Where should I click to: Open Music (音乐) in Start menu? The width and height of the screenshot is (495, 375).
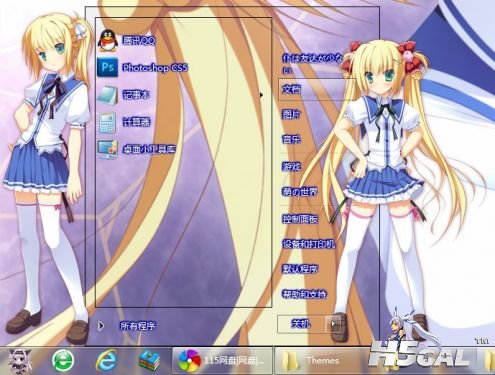pos(291,139)
